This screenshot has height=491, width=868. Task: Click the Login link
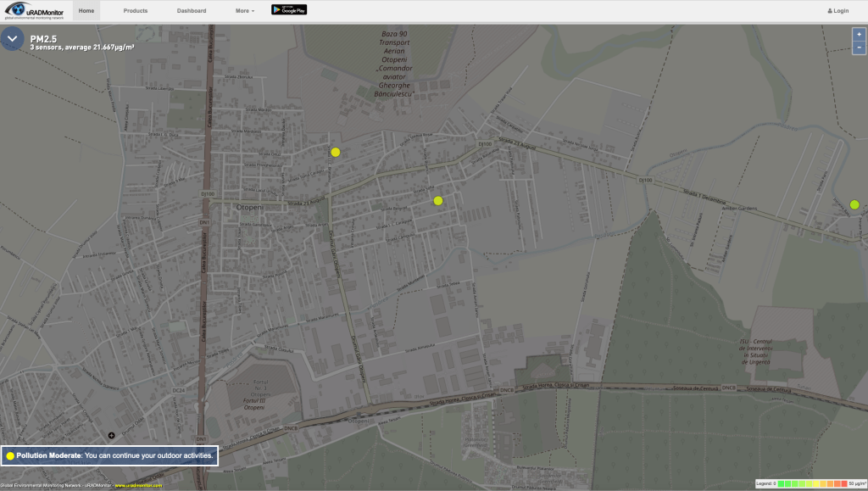[x=837, y=11]
